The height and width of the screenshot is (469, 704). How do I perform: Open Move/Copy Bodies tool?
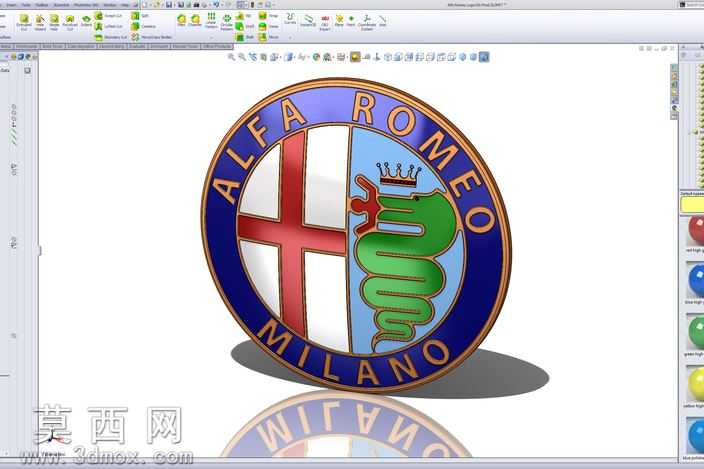152,37
